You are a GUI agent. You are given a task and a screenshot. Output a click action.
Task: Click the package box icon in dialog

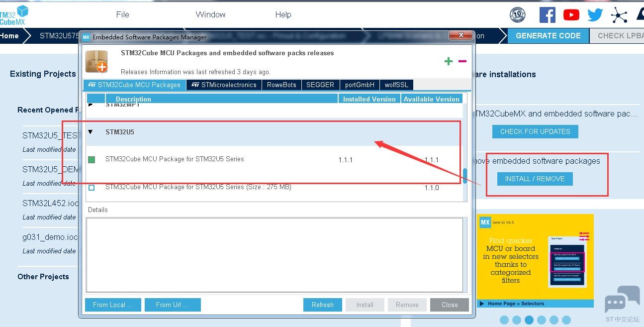pyautogui.click(x=96, y=62)
